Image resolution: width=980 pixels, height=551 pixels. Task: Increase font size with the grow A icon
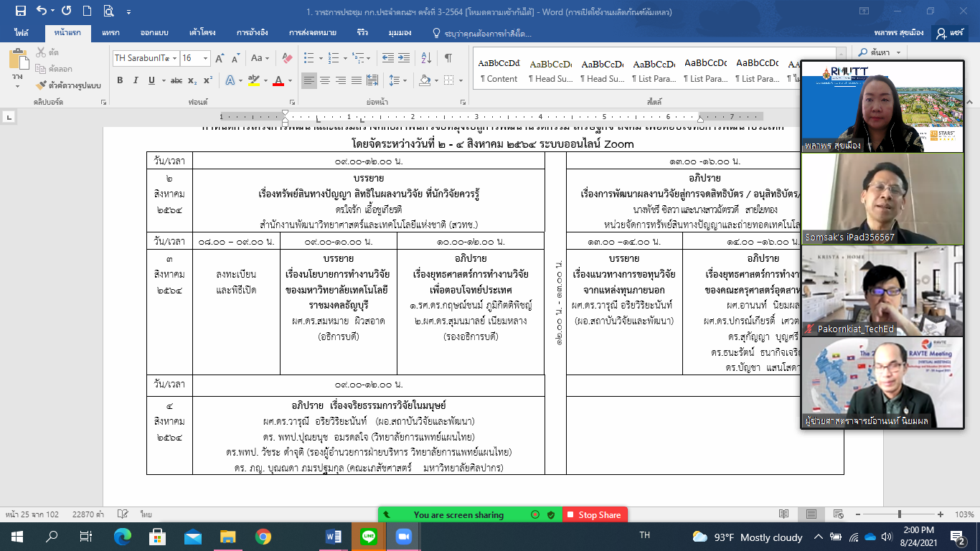(x=220, y=58)
